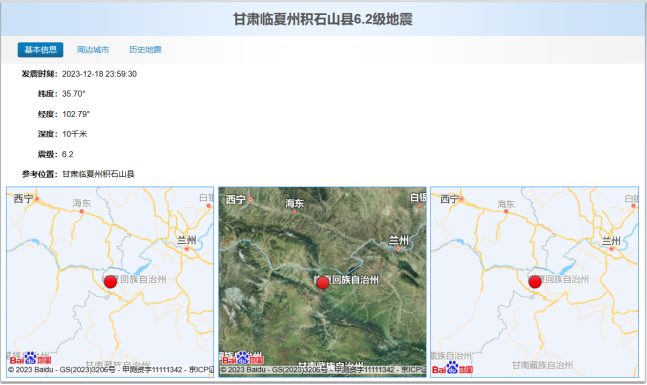Click the 海东 label on right map
Screen dimensions: 647x385
tap(506, 204)
